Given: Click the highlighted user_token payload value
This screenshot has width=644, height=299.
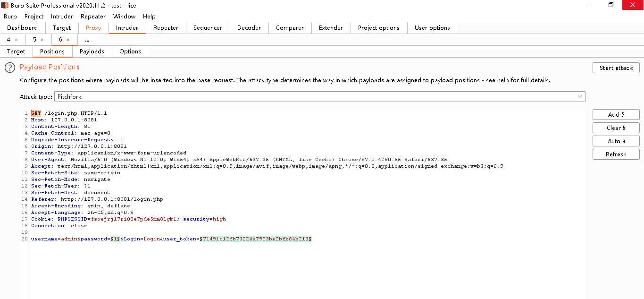Looking at the screenshot, I should [x=255, y=239].
